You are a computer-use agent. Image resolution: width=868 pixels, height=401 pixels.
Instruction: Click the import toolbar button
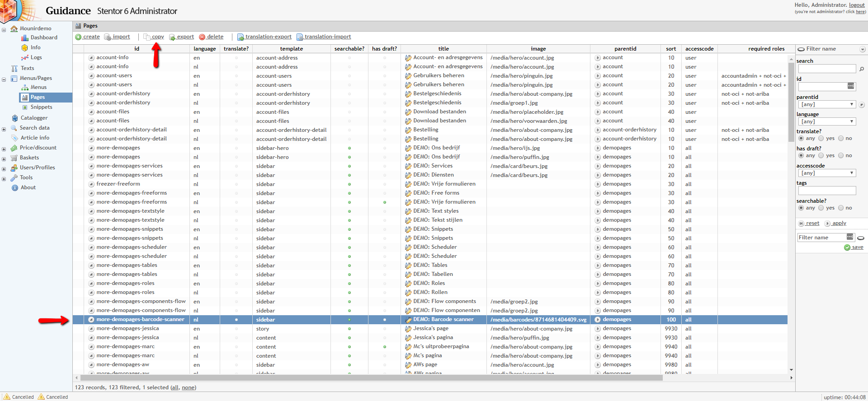(x=117, y=37)
